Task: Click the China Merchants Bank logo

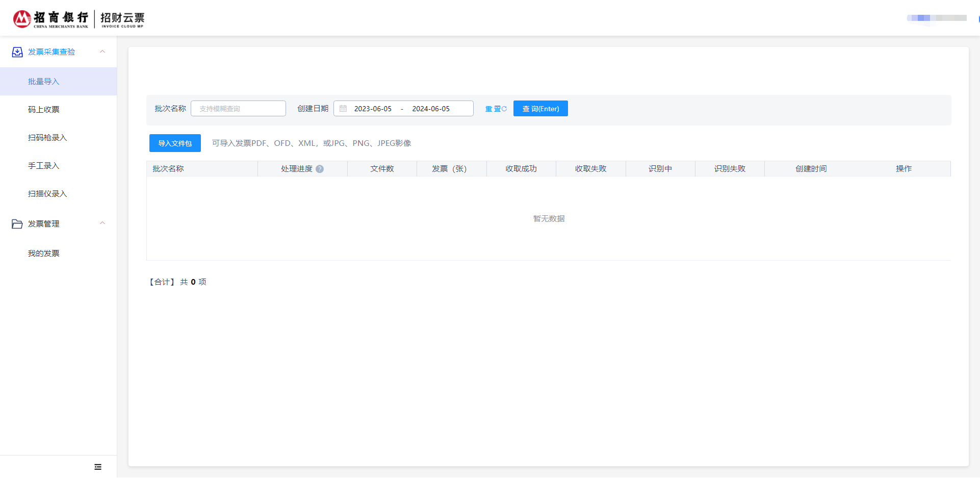Action: (x=50, y=19)
